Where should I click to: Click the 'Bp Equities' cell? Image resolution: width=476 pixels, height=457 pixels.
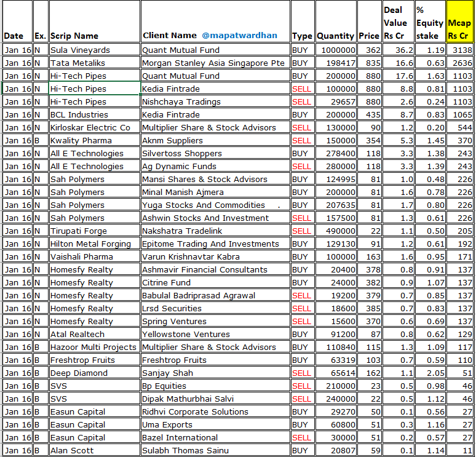coord(215,385)
